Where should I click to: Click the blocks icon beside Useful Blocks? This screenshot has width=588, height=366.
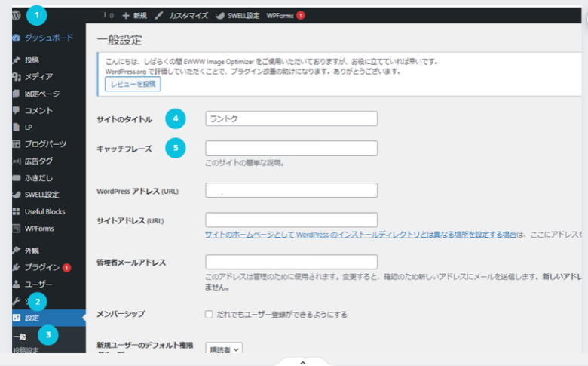click(x=16, y=212)
